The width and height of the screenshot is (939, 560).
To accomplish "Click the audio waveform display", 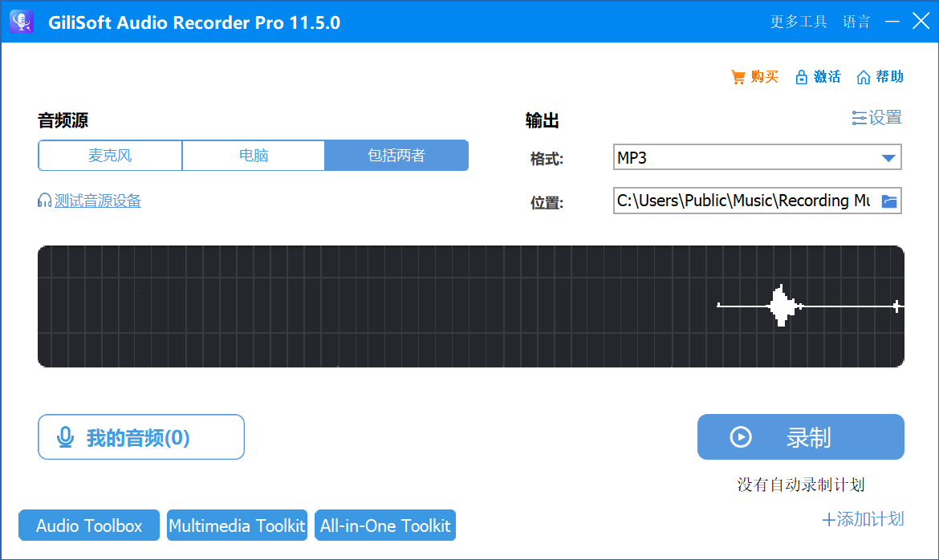I will pyautogui.click(x=470, y=306).
